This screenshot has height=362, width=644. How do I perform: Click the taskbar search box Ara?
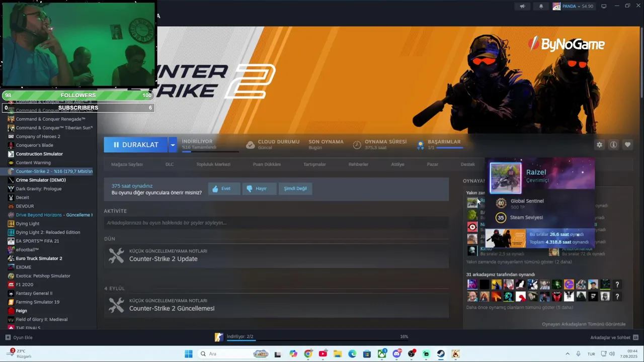tap(234, 354)
